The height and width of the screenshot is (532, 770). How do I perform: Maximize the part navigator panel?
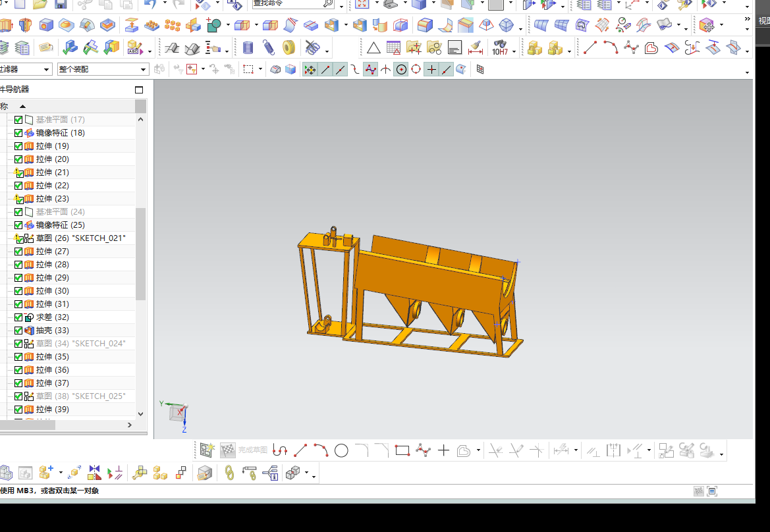click(139, 90)
